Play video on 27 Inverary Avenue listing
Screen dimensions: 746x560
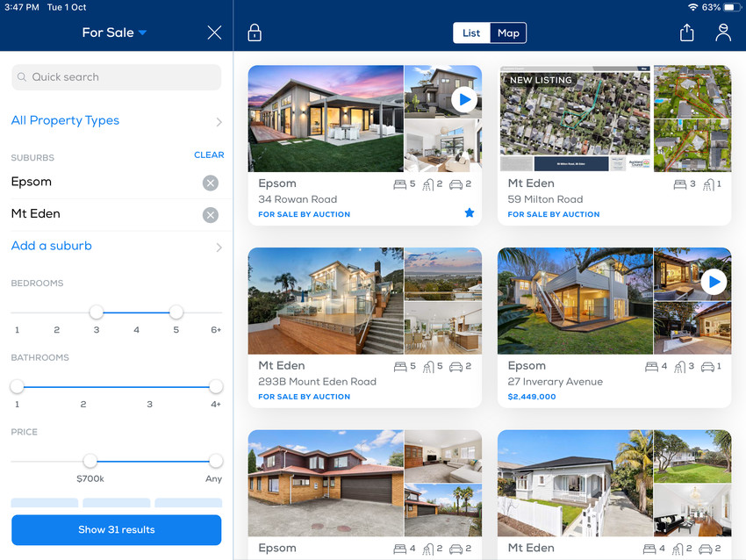[x=714, y=282]
